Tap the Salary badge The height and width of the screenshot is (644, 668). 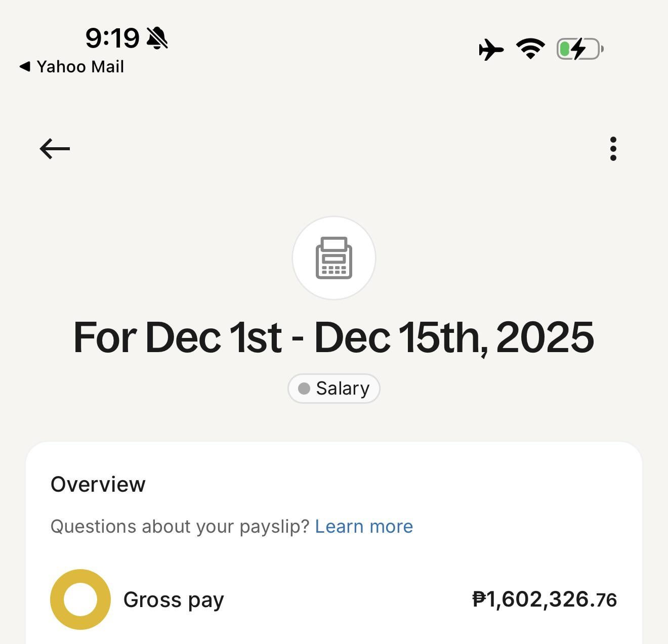click(x=334, y=389)
